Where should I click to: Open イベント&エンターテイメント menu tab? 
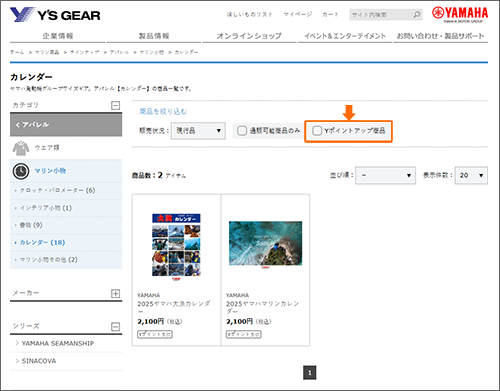(x=345, y=36)
